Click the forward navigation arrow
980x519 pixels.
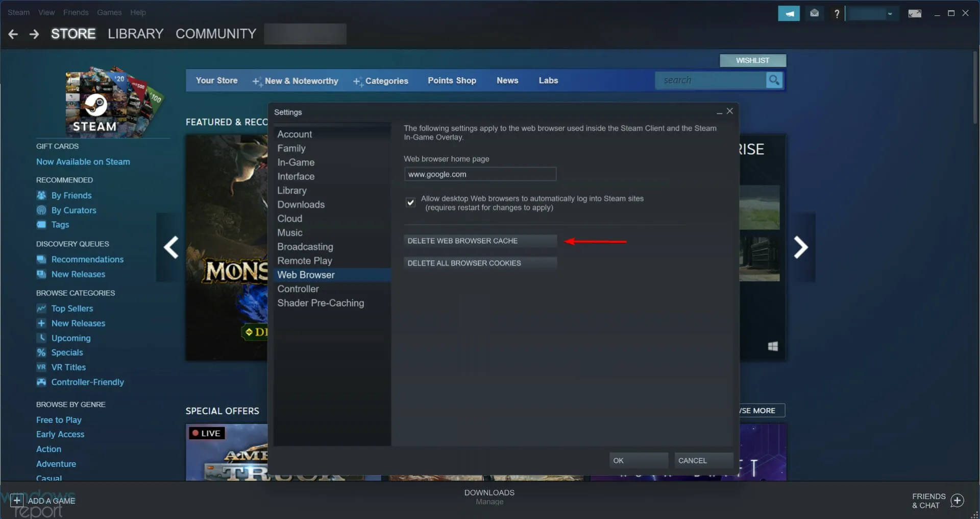[34, 34]
